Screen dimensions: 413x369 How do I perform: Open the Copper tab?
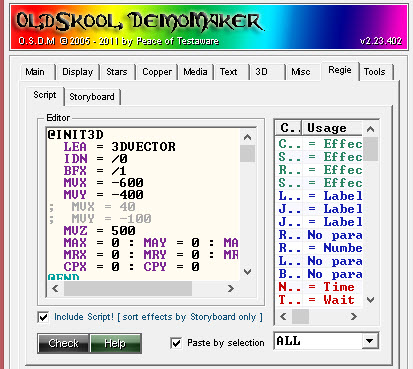point(157,72)
